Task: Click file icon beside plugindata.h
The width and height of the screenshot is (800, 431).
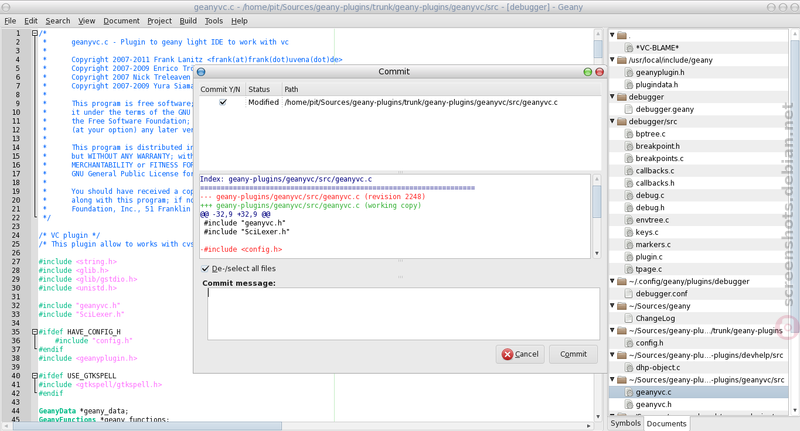Action: 629,85
